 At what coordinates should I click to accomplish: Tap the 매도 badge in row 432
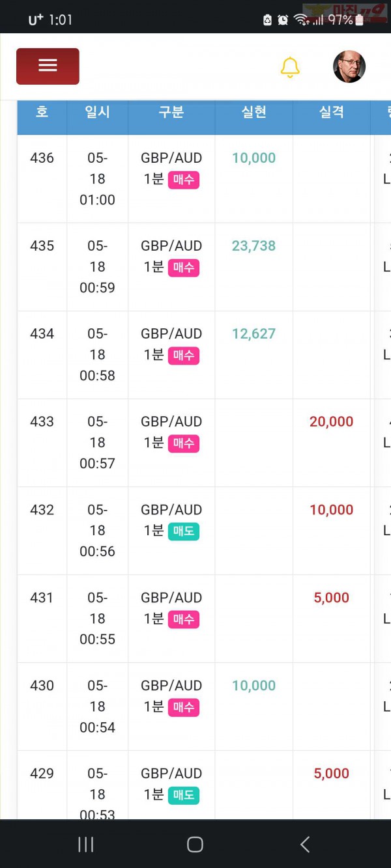(x=184, y=531)
